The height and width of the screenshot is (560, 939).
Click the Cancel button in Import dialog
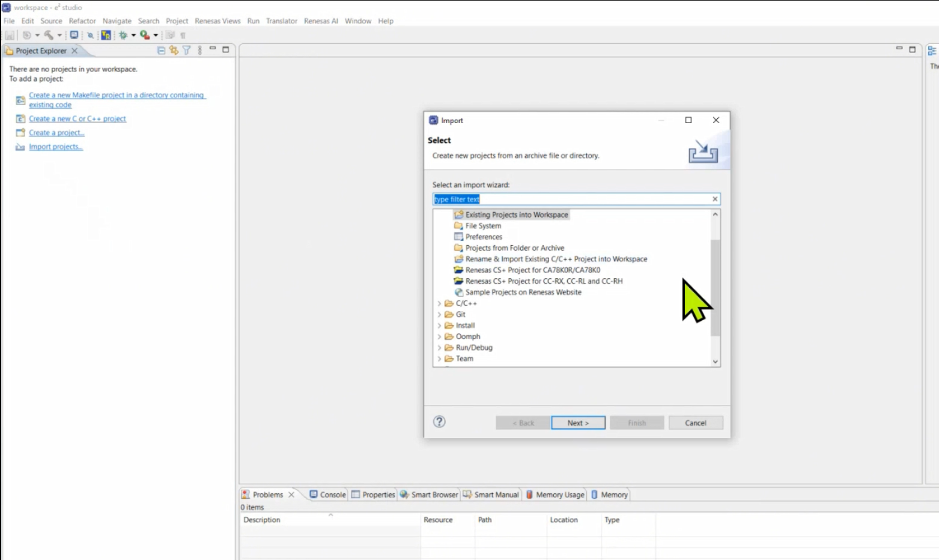point(696,423)
